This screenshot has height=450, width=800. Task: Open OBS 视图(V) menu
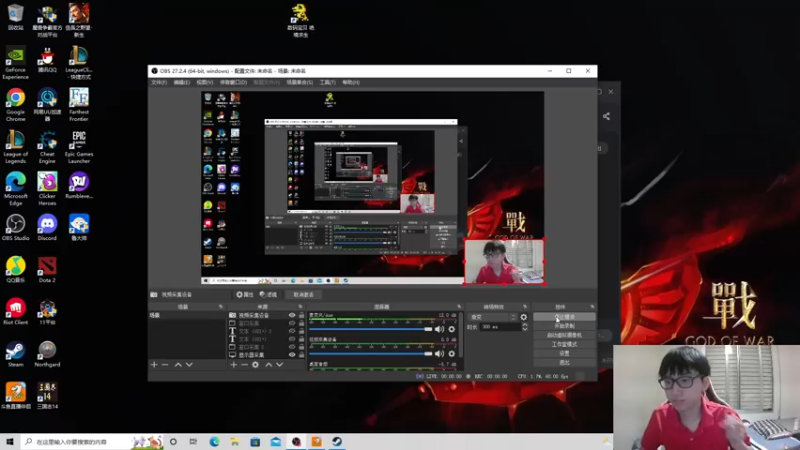[x=205, y=82]
